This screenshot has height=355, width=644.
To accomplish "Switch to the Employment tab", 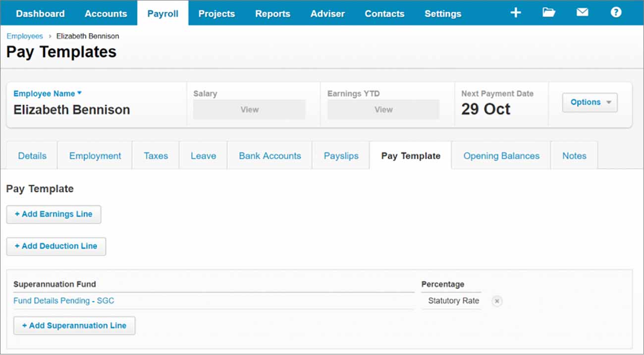I will (95, 155).
